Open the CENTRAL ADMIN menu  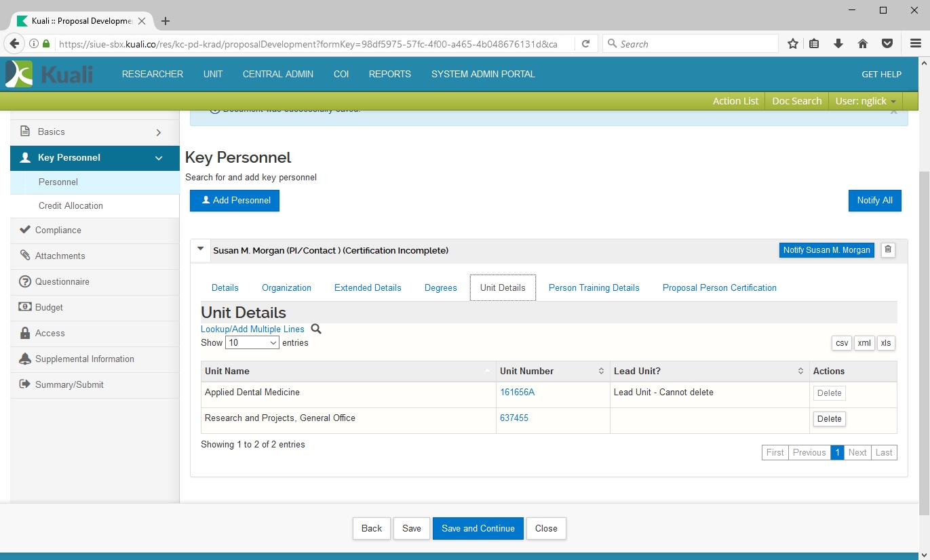click(x=278, y=75)
